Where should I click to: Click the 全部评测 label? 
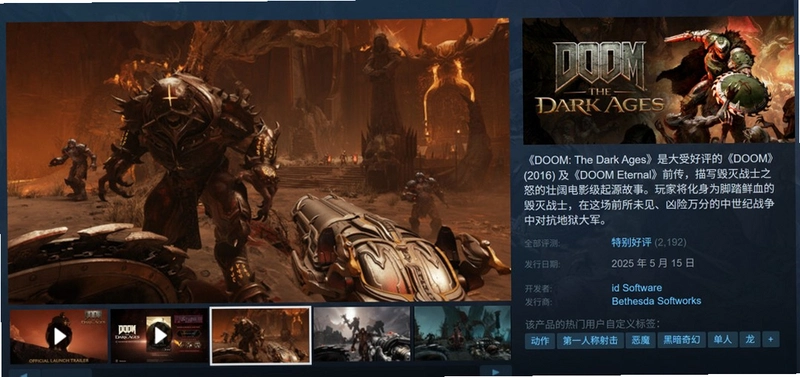(x=542, y=243)
